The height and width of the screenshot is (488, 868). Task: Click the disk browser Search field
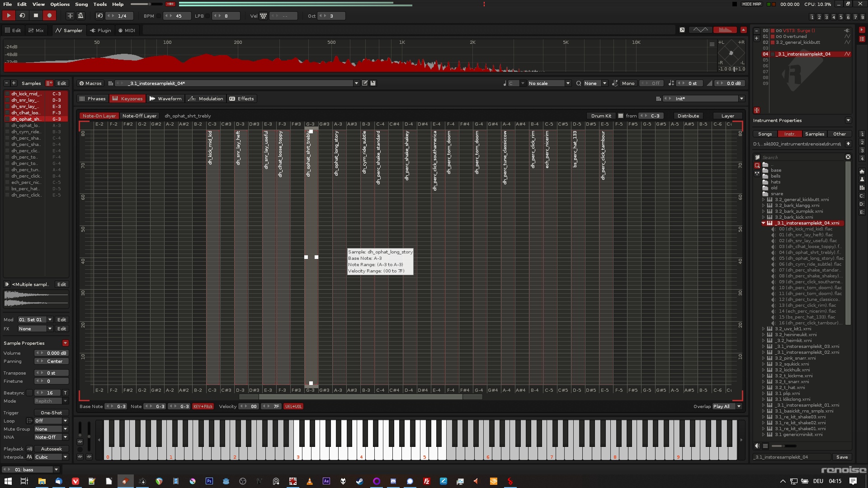[803, 157]
